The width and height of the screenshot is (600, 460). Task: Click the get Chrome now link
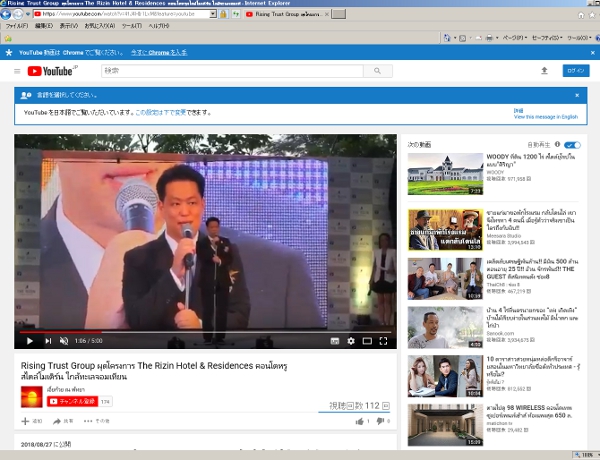159,52
